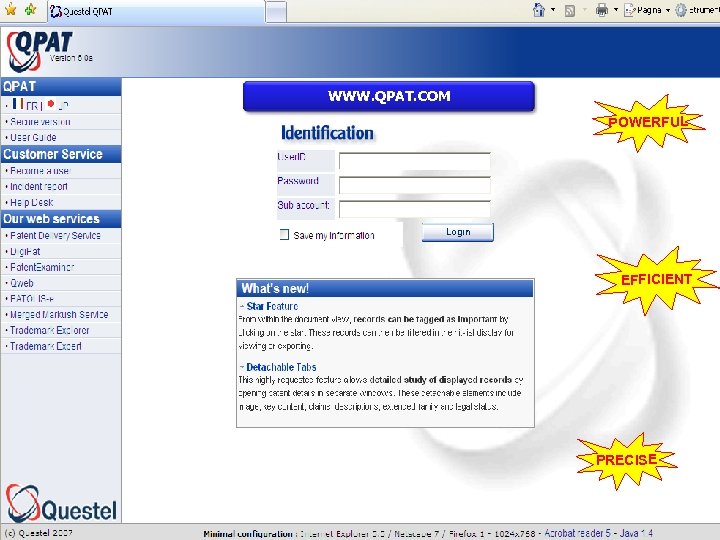Open the Trademark Expert link

click(x=46, y=346)
